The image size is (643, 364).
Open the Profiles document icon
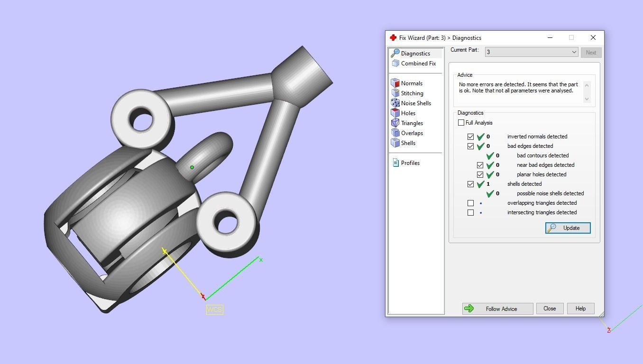coord(395,163)
